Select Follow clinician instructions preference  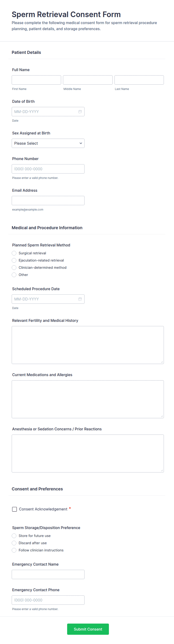click(x=14, y=550)
